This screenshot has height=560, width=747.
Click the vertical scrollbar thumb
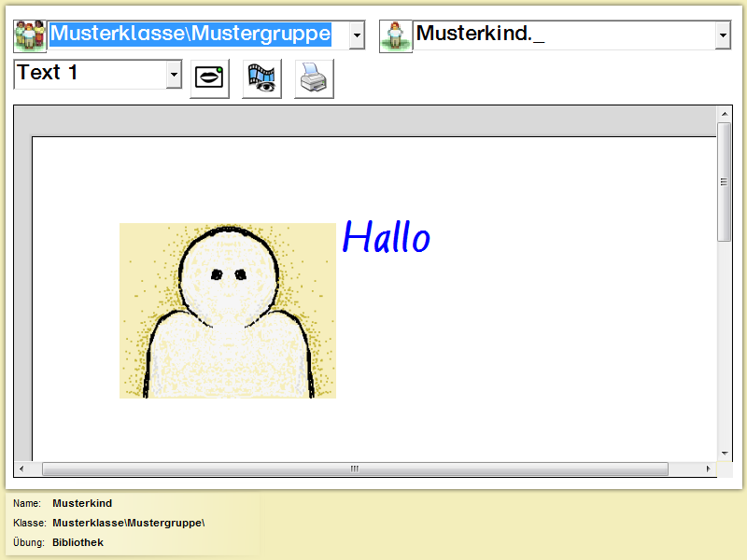pos(724,182)
